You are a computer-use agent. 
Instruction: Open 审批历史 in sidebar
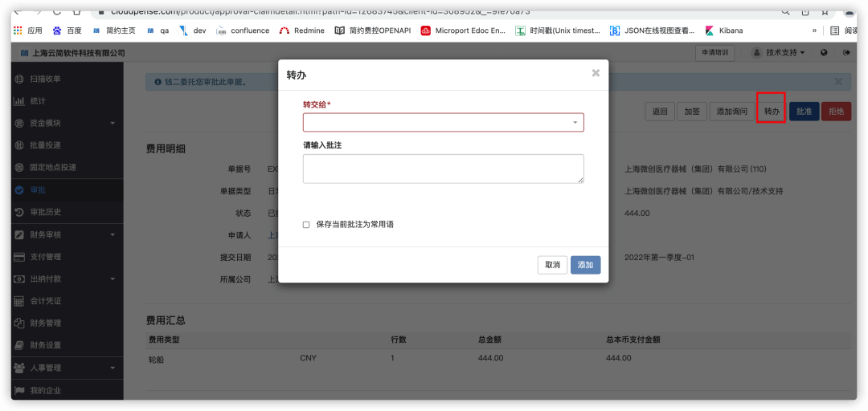tap(67, 212)
